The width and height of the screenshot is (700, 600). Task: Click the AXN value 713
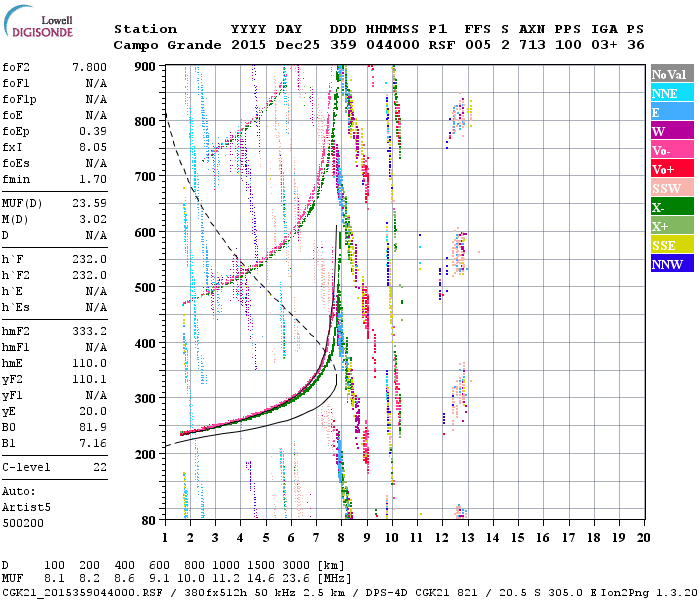532,45
